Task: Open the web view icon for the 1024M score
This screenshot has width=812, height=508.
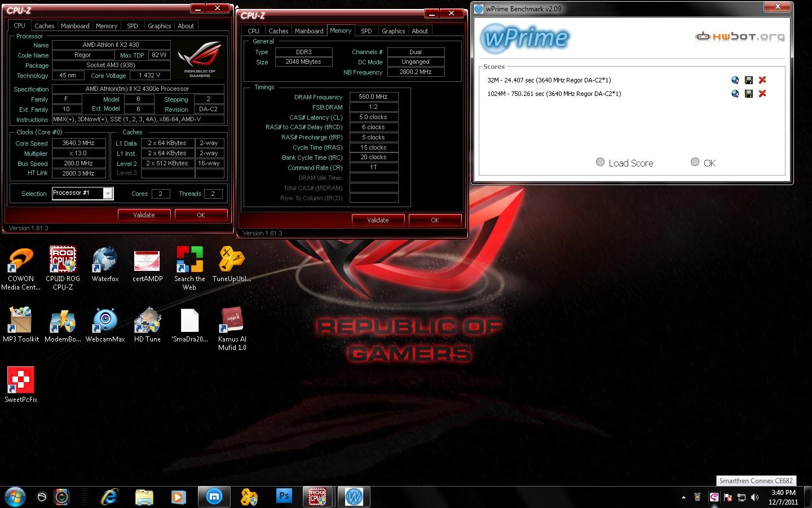Action: point(735,94)
